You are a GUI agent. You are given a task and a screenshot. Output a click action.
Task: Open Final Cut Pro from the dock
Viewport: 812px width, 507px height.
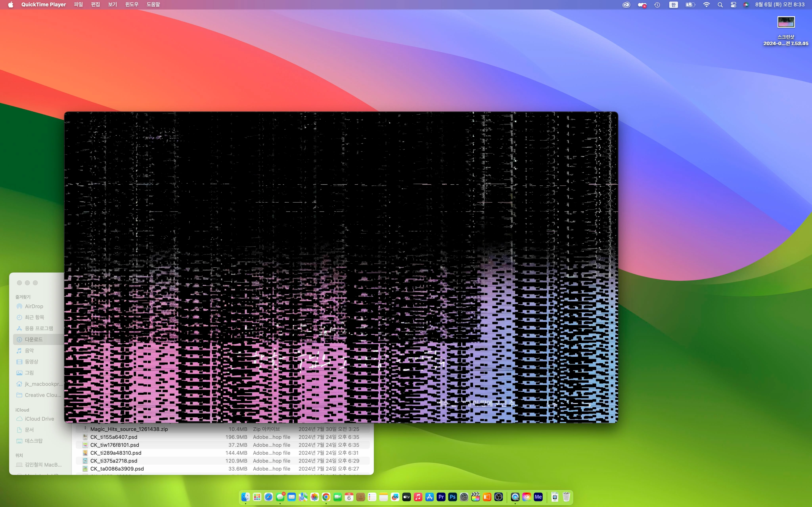[x=475, y=497]
